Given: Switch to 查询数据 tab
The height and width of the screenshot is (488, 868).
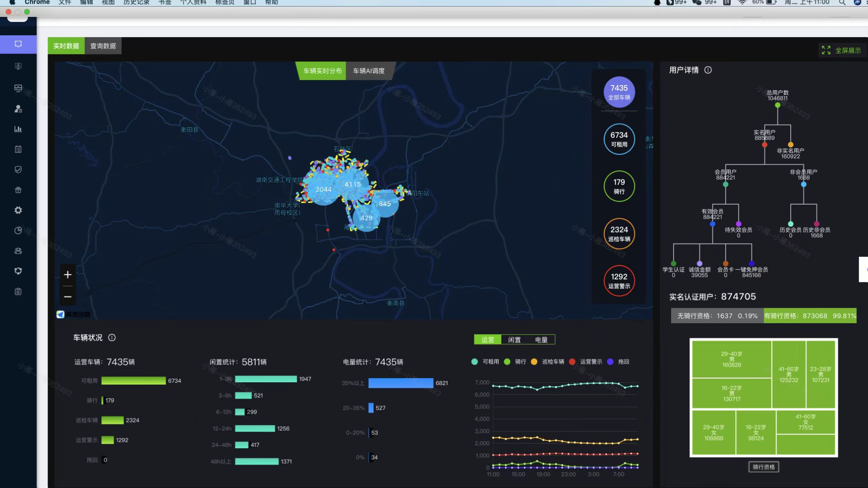Looking at the screenshot, I should 103,46.
